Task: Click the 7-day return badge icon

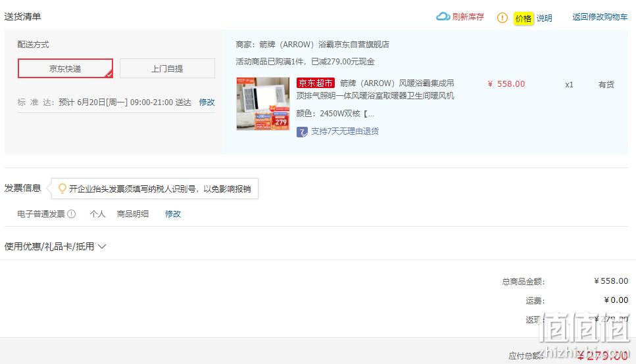Action: pos(302,132)
